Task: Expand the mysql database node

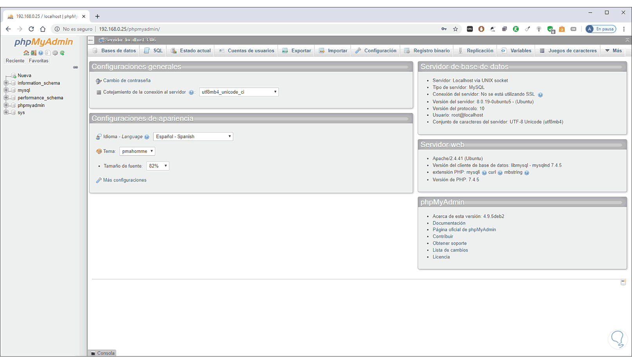Action: pyautogui.click(x=6, y=90)
